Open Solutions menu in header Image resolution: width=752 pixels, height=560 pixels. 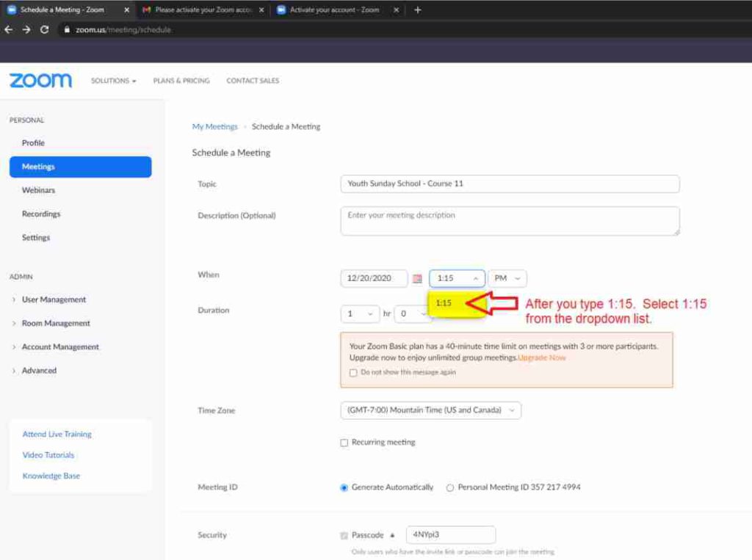(113, 81)
